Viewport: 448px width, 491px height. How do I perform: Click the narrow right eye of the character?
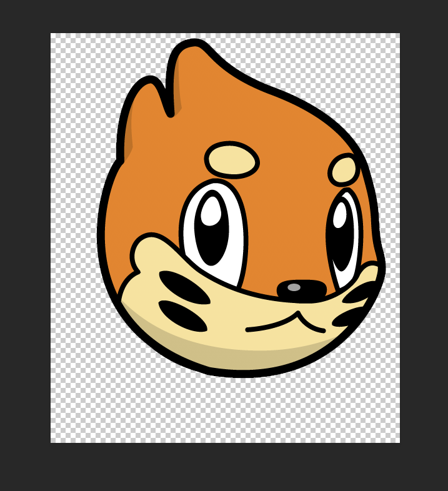pyautogui.click(x=344, y=238)
